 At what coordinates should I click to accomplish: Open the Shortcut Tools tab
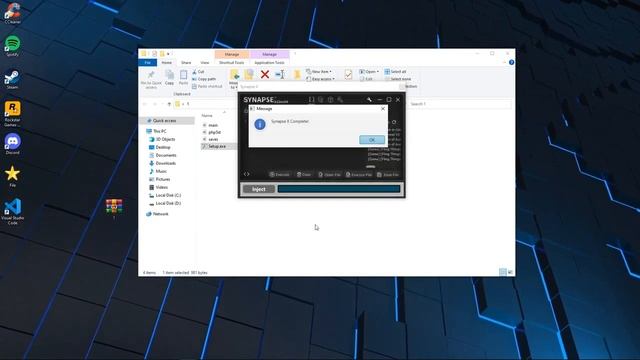tap(231, 63)
